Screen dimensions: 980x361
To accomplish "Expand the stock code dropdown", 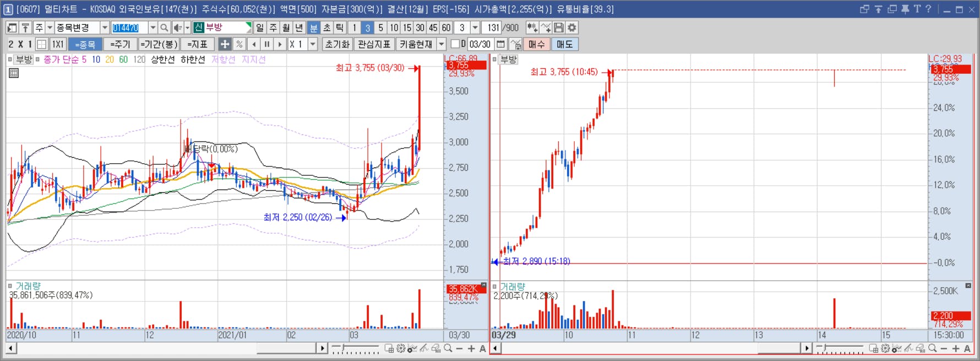I will tap(153, 28).
